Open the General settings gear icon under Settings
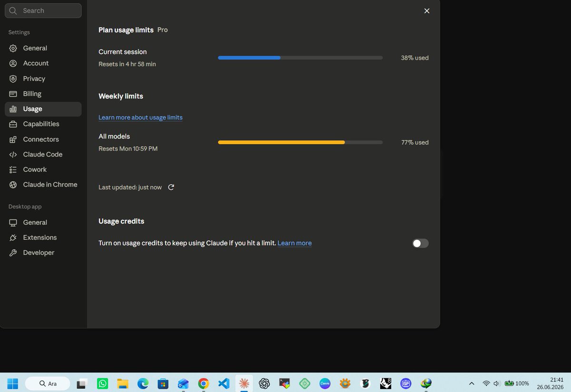The width and height of the screenshot is (571, 392). tap(13, 48)
